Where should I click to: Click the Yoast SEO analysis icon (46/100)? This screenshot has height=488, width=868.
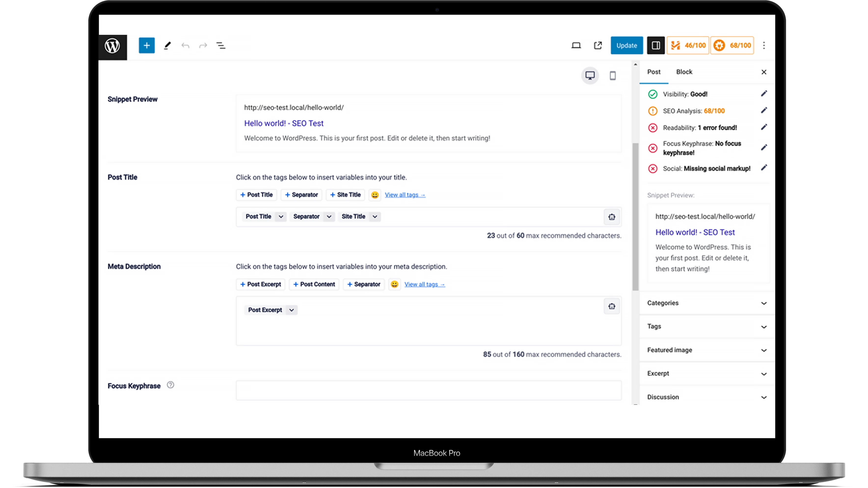[687, 45]
